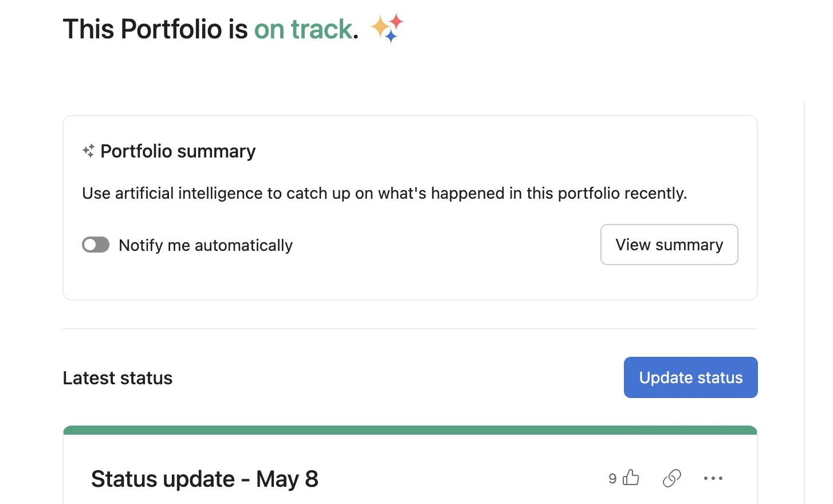Open the three-dot more actions menu
833x504 pixels.
pyautogui.click(x=713, y=478)
